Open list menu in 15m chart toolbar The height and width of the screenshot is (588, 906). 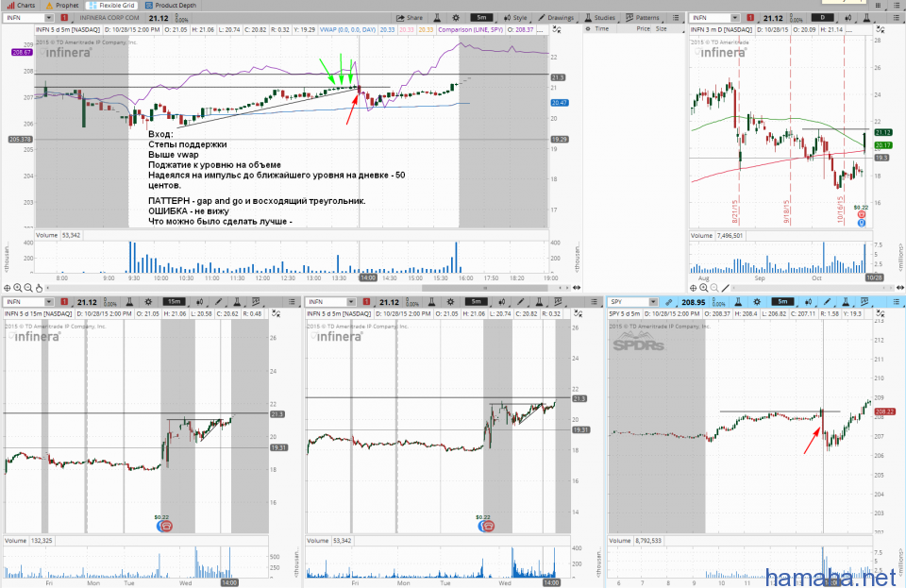(x=292, y=302)
